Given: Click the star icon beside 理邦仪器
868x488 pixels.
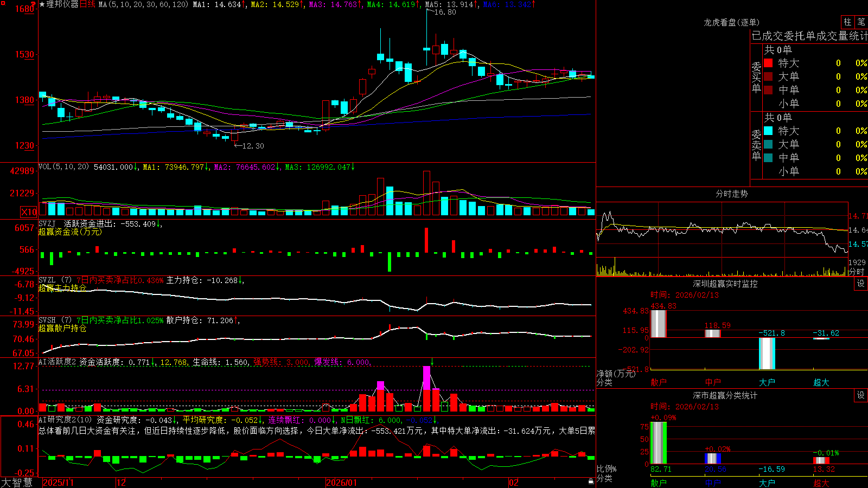Looking at the screenshot, I should click(x=42, y=4).
